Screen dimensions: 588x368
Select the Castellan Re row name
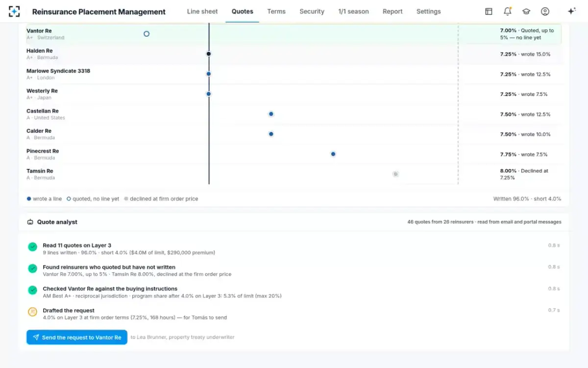pyautogui.click(x=43, y=111)
